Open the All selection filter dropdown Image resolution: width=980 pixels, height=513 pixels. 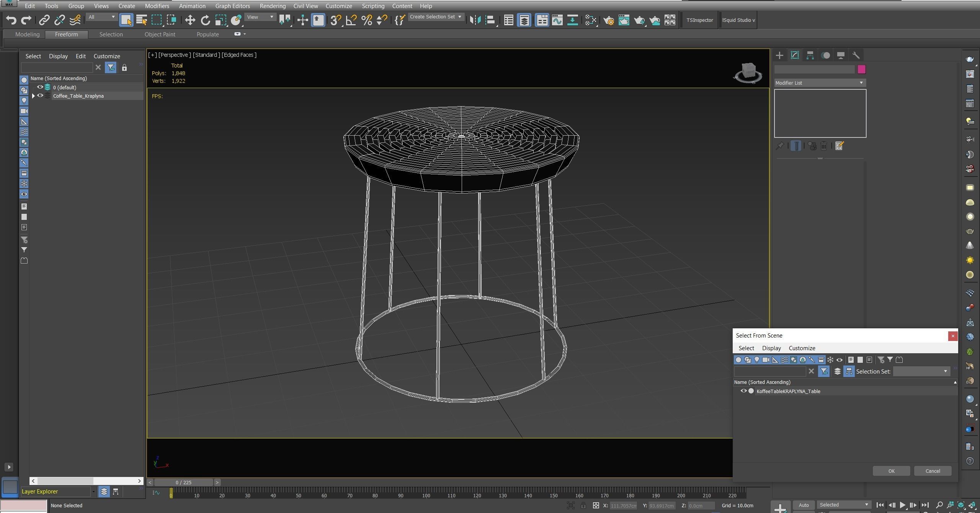pos(101,17)
